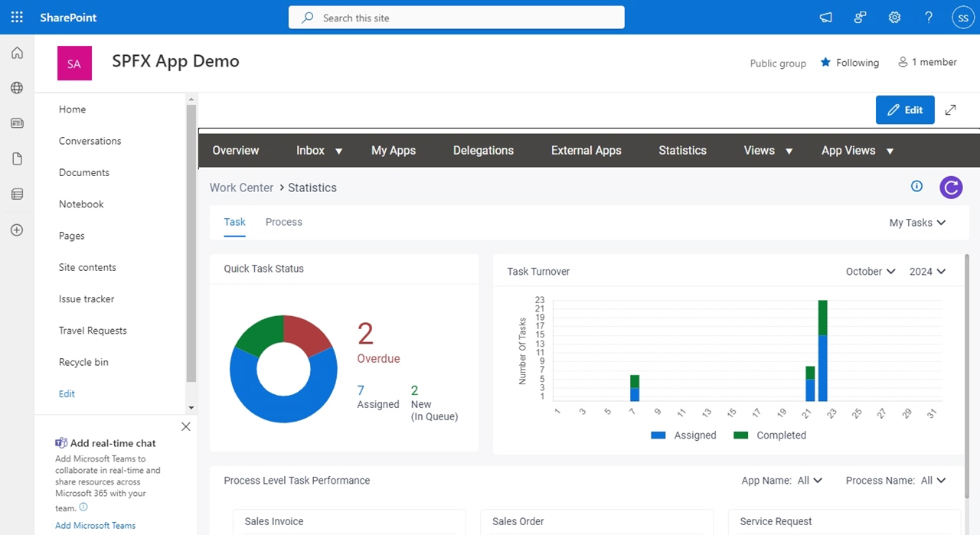Open My files page icon
This screenshot has width=980, height=535.
(x=17, y=158)
